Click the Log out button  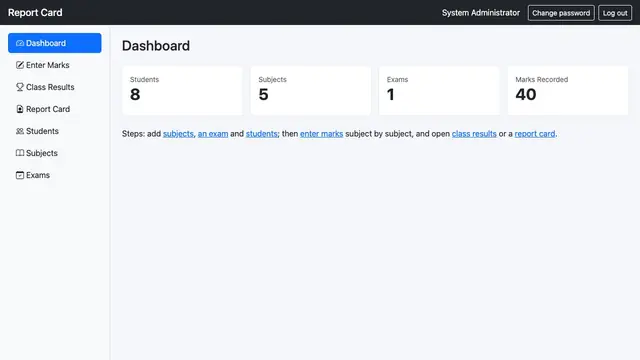[615, 13]
